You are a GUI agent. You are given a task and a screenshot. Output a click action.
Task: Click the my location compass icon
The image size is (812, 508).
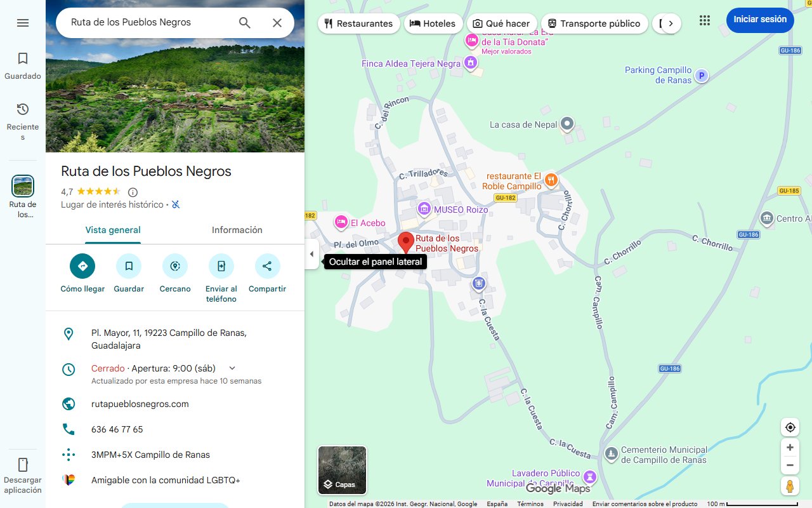(x=790, y=427)
